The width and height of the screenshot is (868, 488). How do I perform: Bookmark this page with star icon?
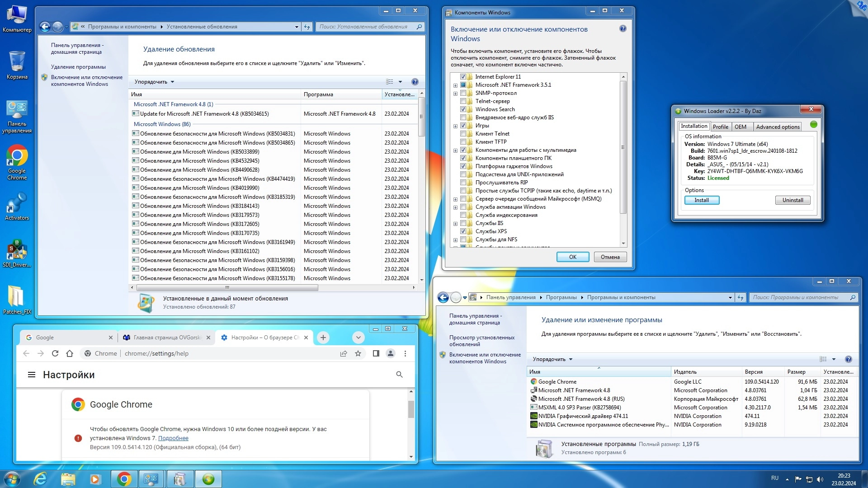(358, 353)
